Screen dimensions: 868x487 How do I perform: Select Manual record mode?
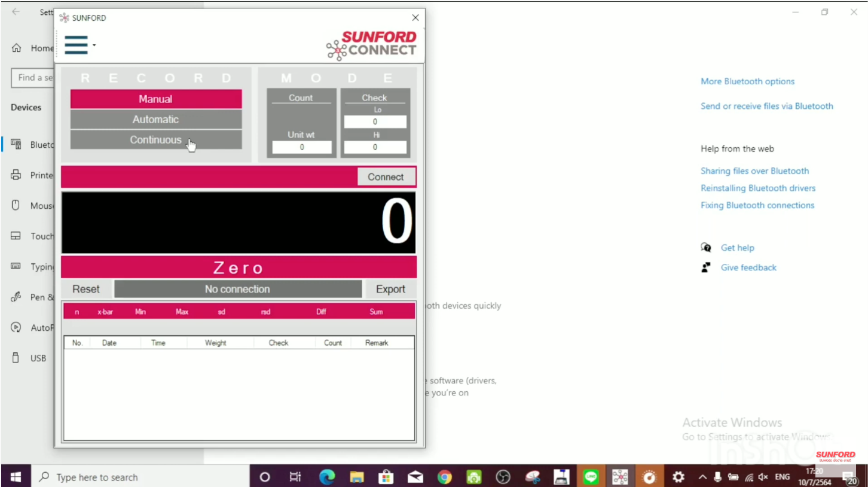coord(155,99)
